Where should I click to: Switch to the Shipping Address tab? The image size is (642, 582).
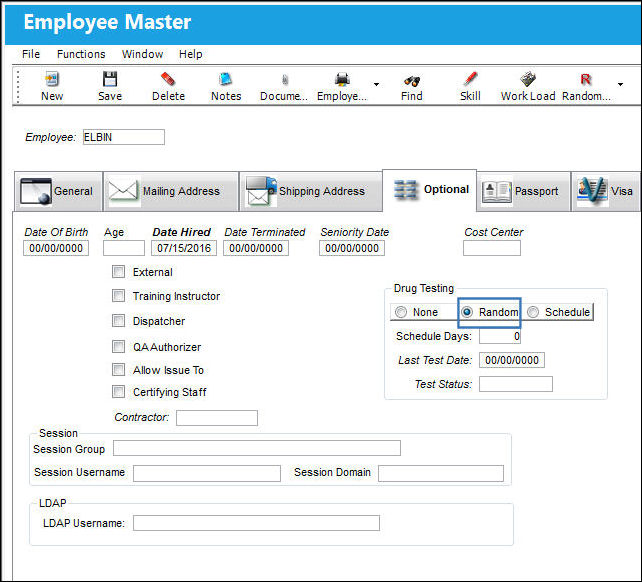(311, 191)
